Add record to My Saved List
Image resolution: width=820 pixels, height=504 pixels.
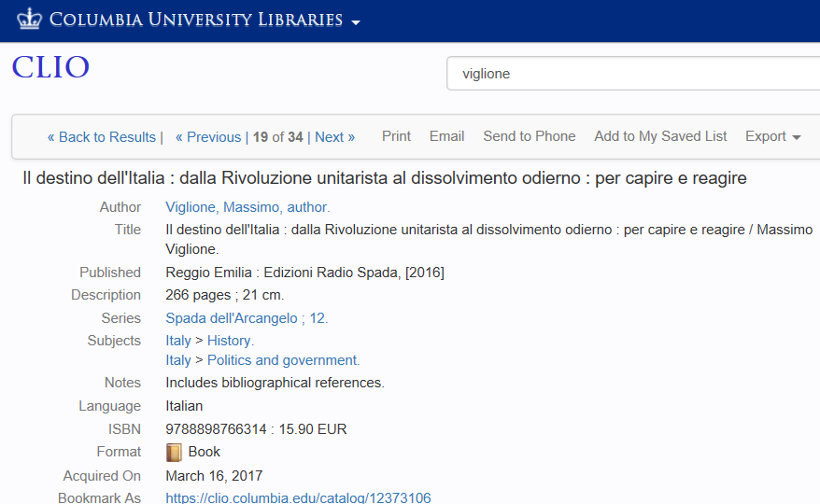pos(660,136)
